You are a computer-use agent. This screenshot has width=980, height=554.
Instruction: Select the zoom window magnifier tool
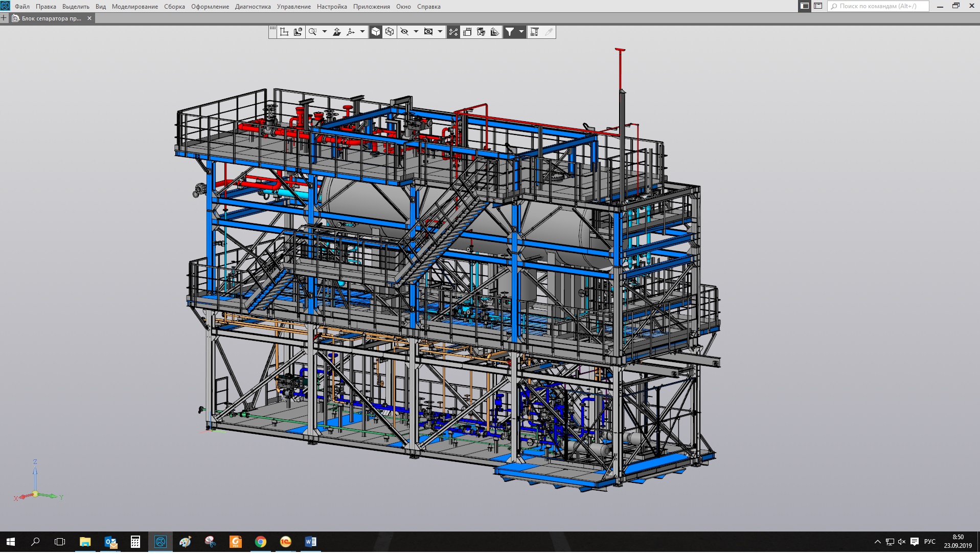312,32
